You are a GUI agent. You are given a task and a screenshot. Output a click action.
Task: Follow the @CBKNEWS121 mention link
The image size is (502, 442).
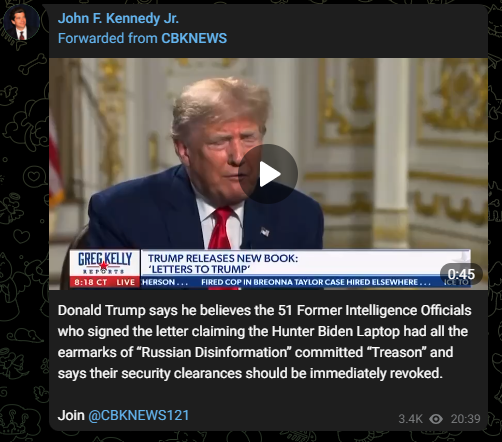click(x=139, y=416)
